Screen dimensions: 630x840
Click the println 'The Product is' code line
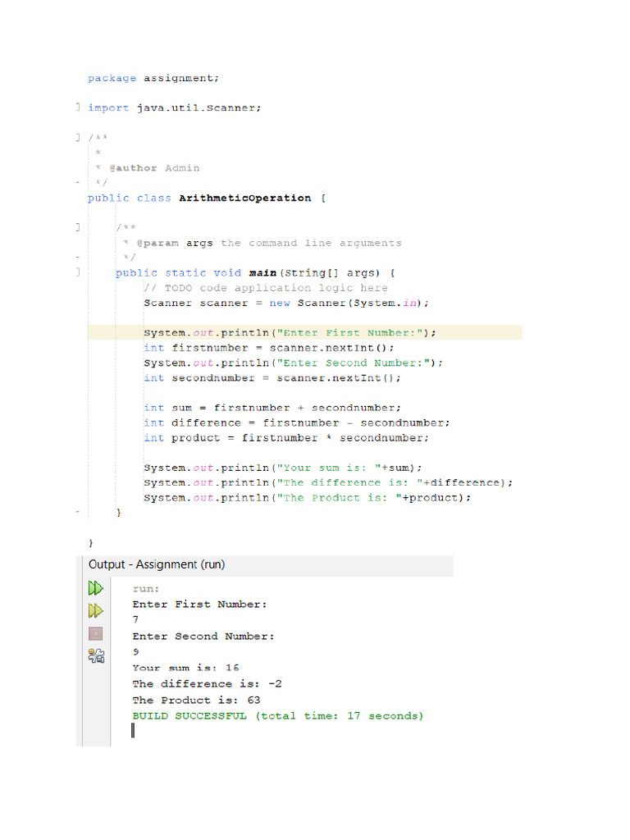pos(307,498)
